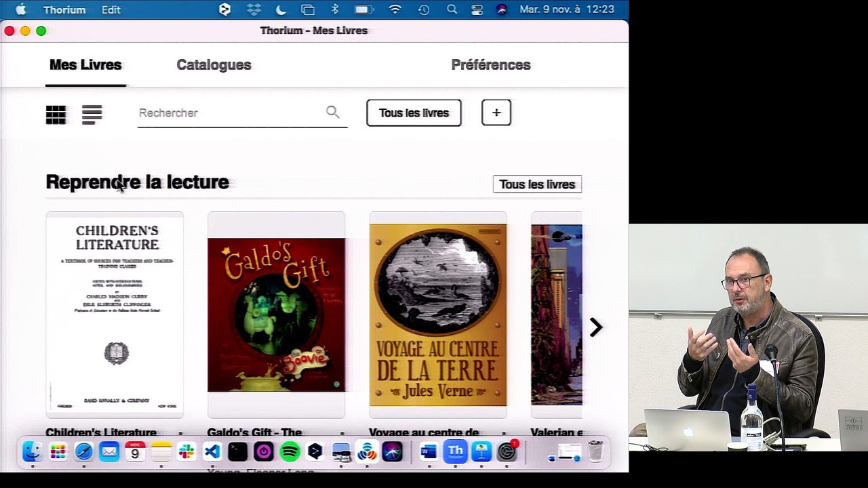Click the Wi-Fi status icon
The height and width of the screenshot is (488, 868).
[395, 9]
